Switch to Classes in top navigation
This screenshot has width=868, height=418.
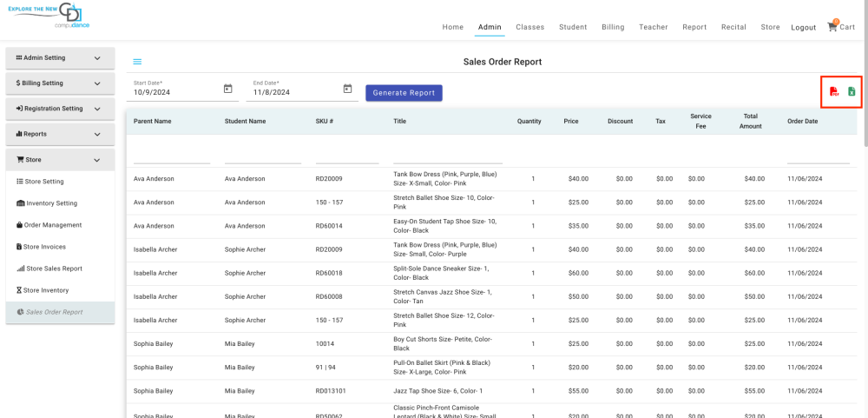coord(529,27)
